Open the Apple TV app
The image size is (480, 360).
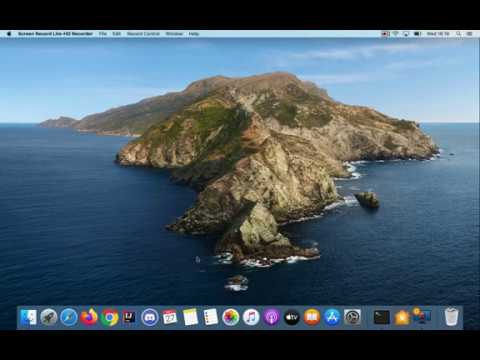point(292,317)
